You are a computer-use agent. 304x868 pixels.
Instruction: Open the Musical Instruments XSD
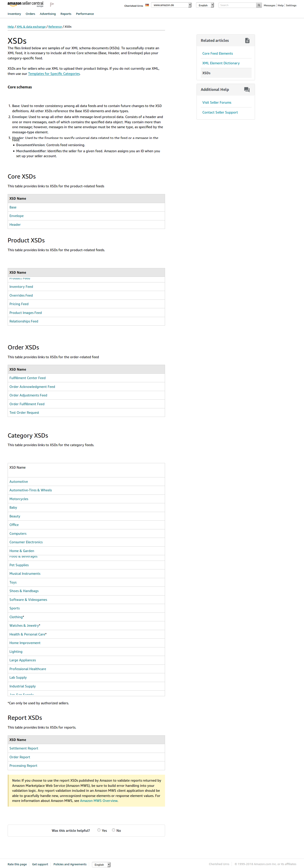click(x=25, y=574)
